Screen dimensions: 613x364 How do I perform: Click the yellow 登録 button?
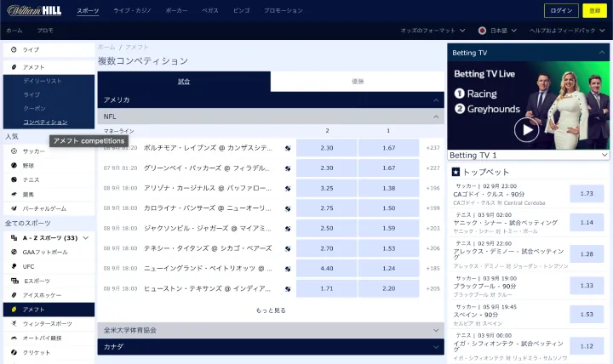tap(594, 10)
